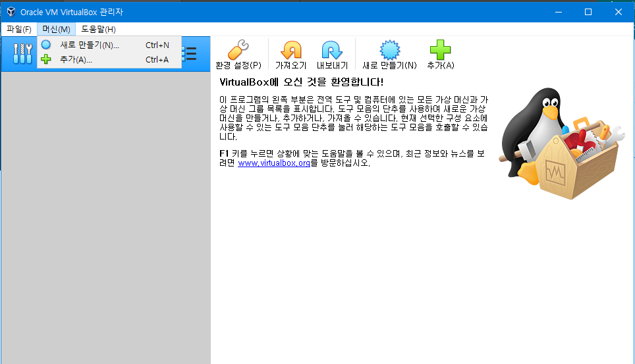Choose 새로 만들기(N)... from the 머신 menu
This screenshot has width=635, height=364.
(x=109, y=45)
